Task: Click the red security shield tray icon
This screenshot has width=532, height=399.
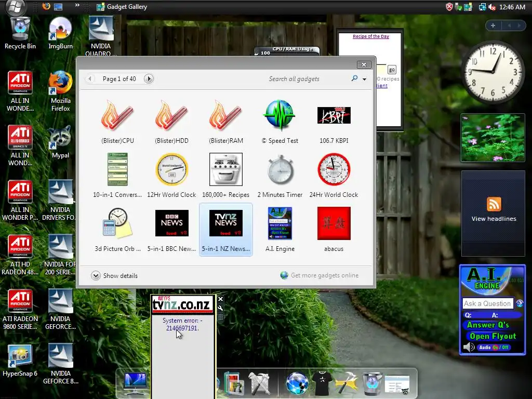Action: [449, 7]
